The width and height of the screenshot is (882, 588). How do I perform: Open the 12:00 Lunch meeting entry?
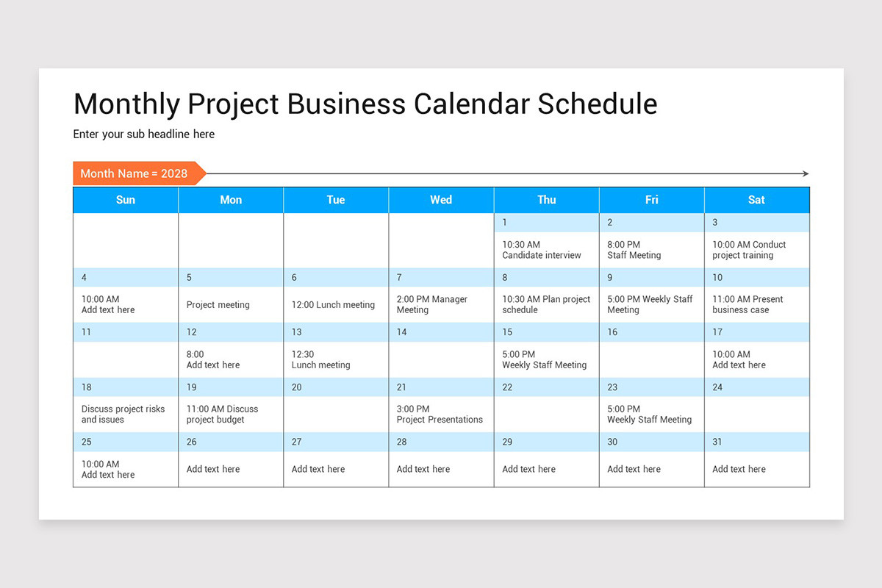pyautogui.click(x=333, y=305)
